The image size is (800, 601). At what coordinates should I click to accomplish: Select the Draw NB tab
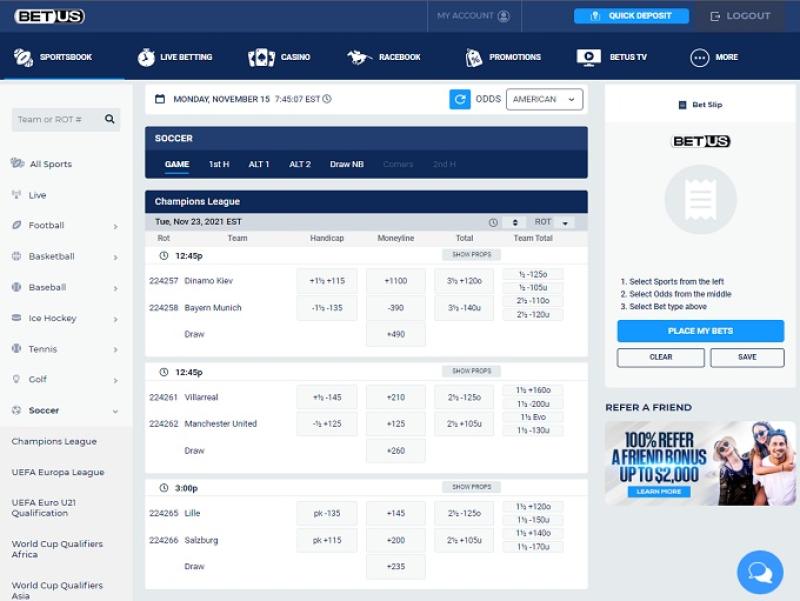point(347,164)
